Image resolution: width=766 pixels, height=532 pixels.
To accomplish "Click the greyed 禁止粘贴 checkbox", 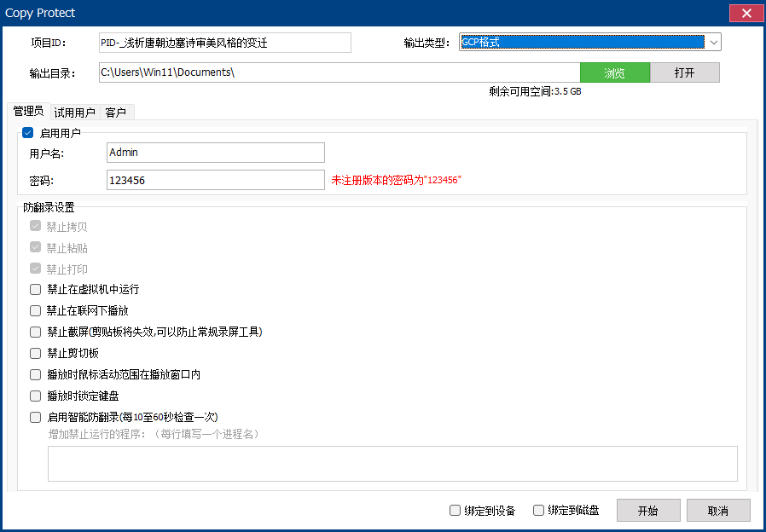I will pos(35,247).
